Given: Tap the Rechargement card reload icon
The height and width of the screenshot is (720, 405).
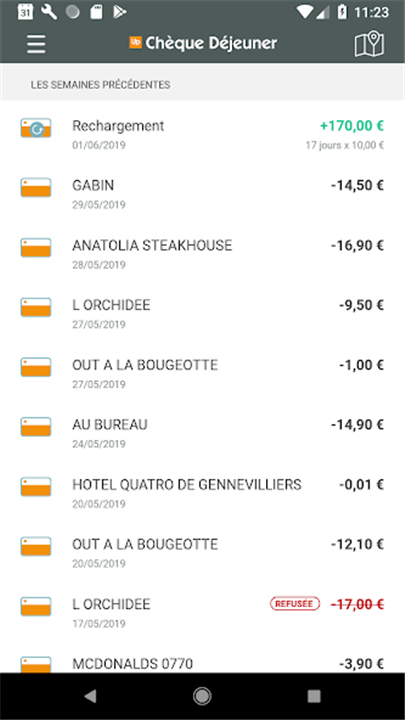Looking at the screenshot, I should tap(36, 128).
